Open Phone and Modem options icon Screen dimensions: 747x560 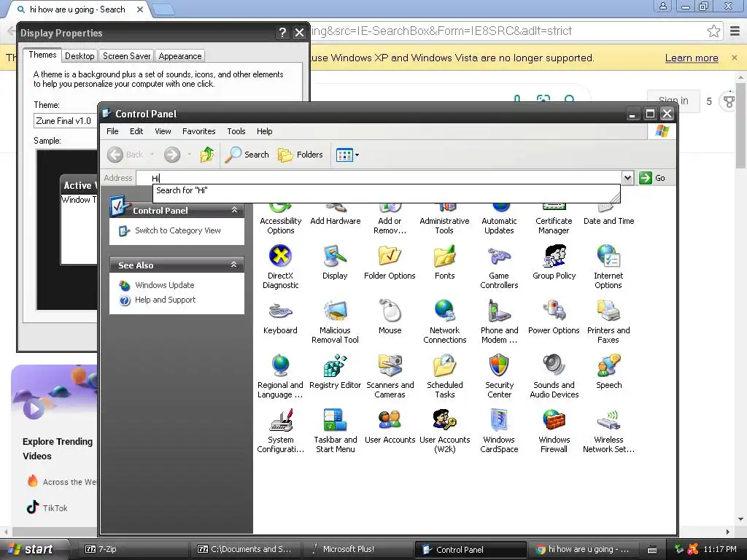[x=499, y=311]
